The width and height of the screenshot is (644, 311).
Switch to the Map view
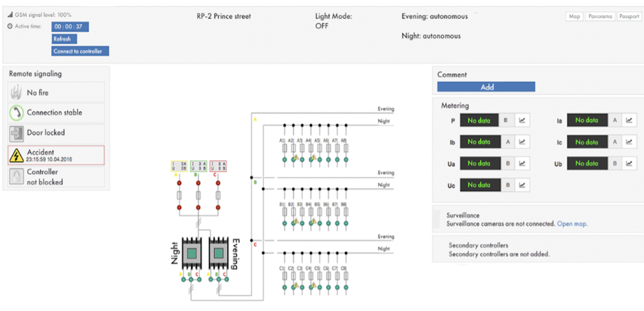[x=574, y=17]
